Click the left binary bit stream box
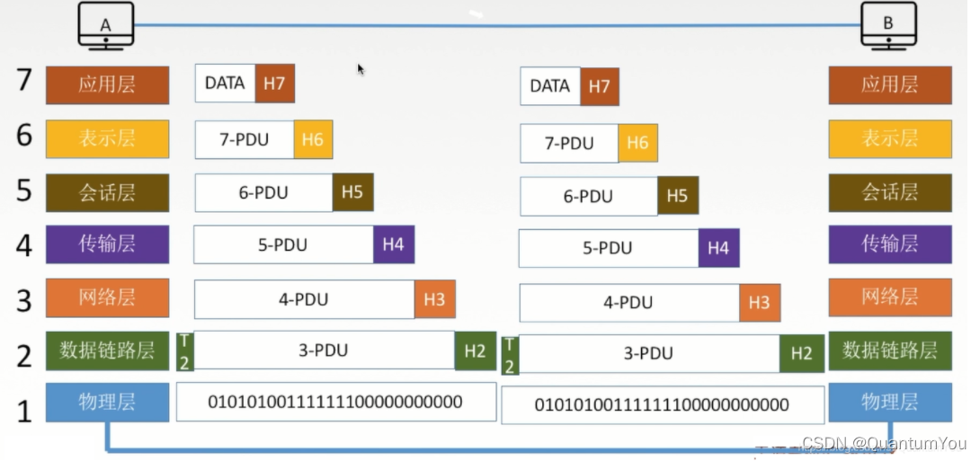 (336, 402)
